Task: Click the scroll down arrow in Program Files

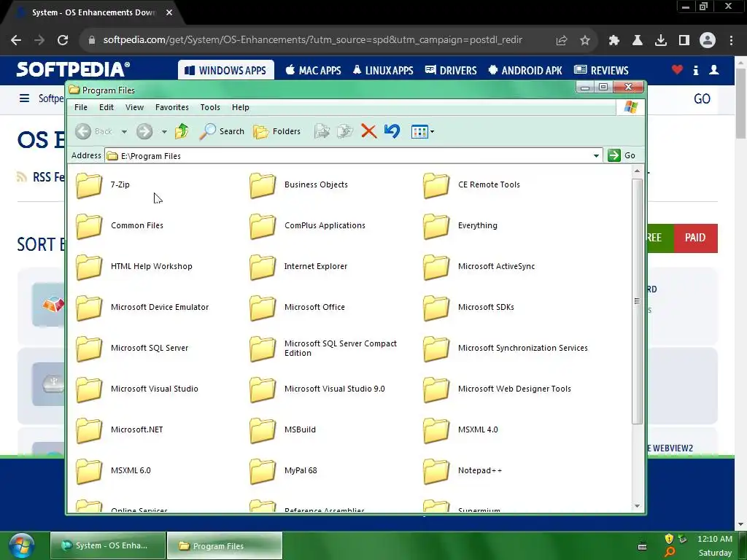Action: (x=637, y=506)
